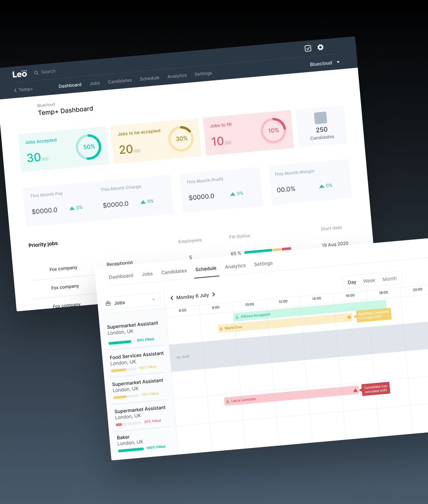Open the Analytics tab in top navigation
Viewport: 428px width, 504px height.
177,76
